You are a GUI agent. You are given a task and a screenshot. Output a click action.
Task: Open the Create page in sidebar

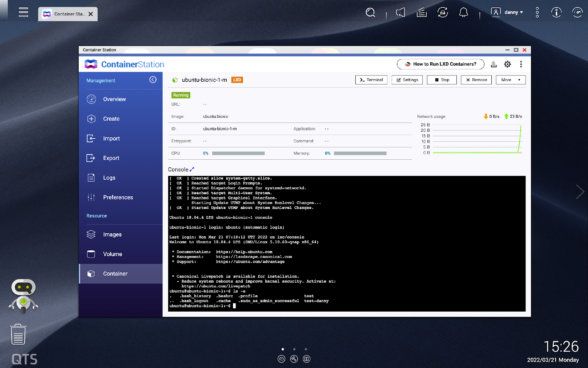coord(121,119)
